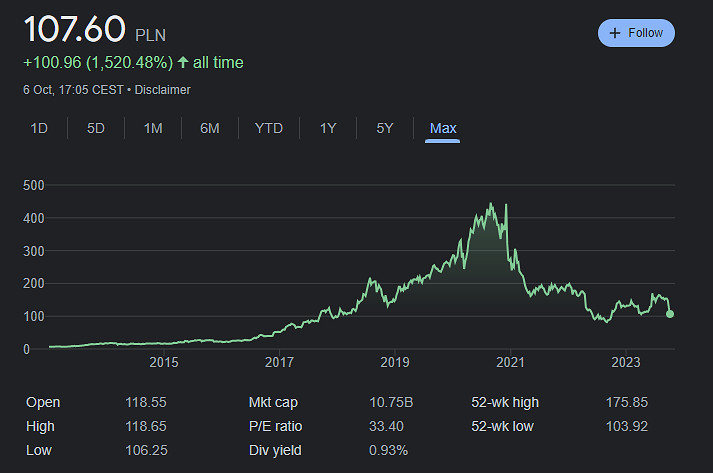
Task: Switch to the 1D time range
Action: pos(39,128)
